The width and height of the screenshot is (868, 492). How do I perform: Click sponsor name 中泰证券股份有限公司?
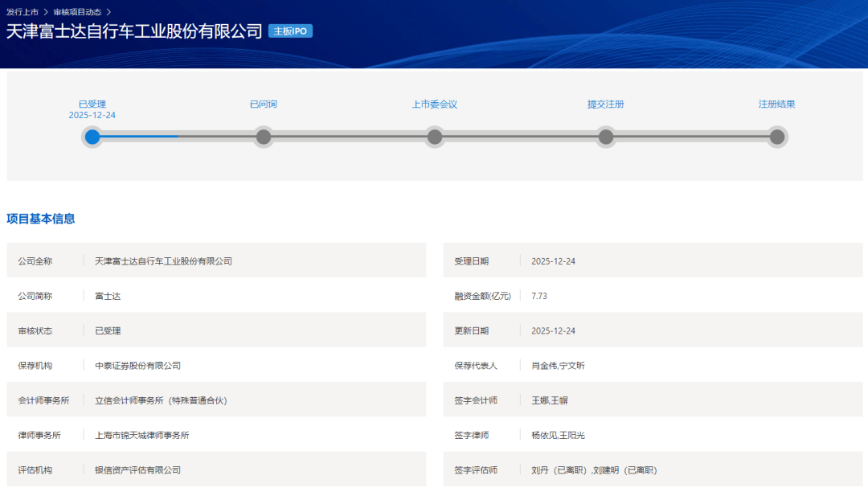tap(137, 366)
